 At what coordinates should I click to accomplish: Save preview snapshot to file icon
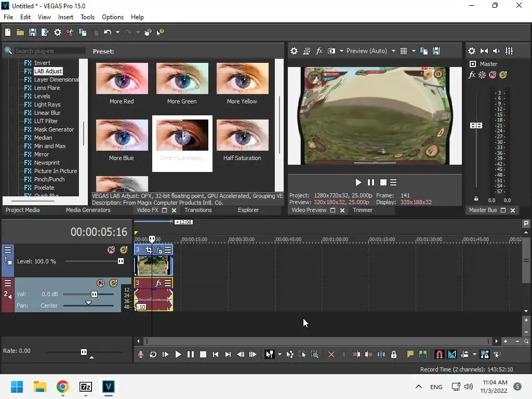(x=436, y=51)
